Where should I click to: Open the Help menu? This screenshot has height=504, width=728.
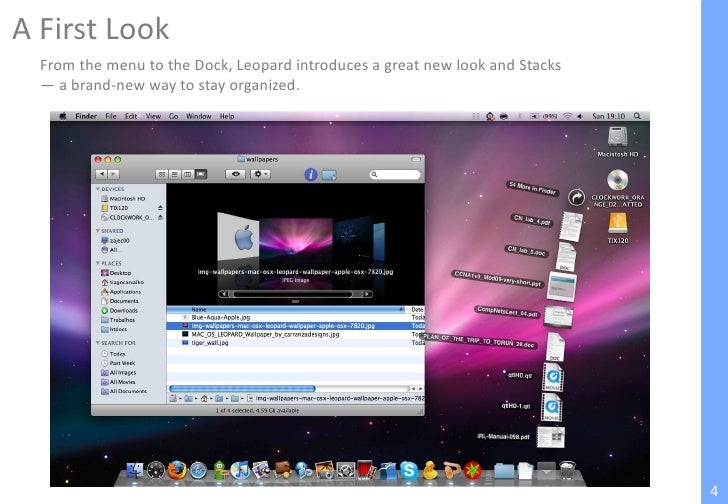pos(227,116)
